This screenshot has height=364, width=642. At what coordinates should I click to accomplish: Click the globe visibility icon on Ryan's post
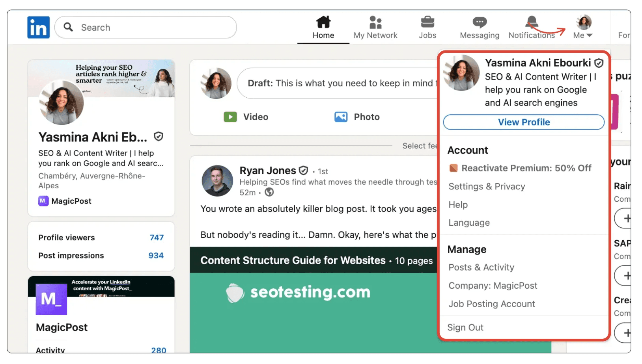(x=269, y=192)
